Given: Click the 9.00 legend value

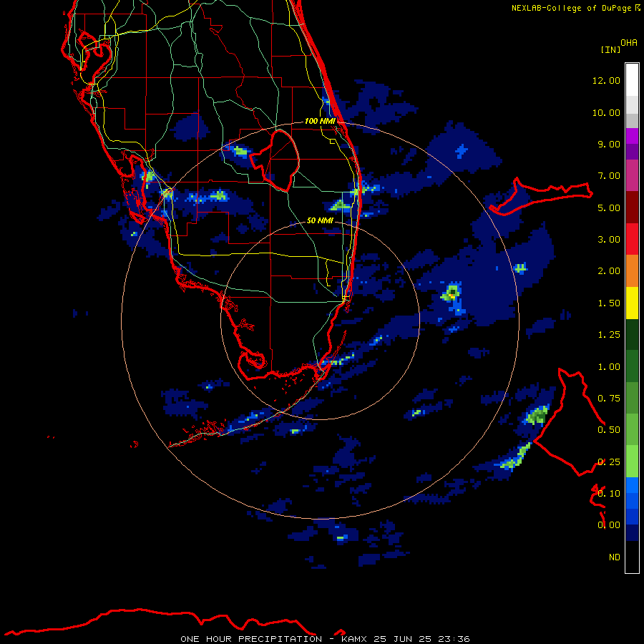Looking at the screenshot, I should (609, 144).
